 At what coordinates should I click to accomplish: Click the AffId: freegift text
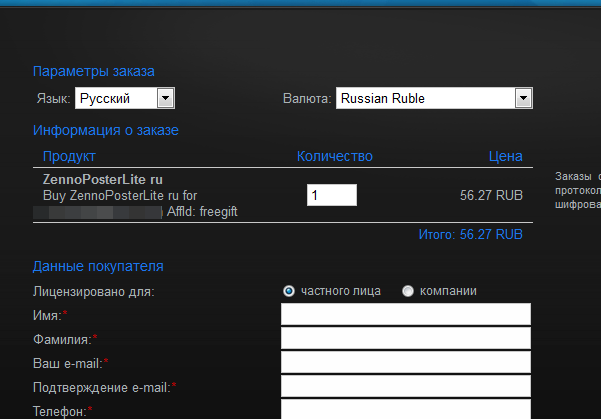click(x=202, y=212)
